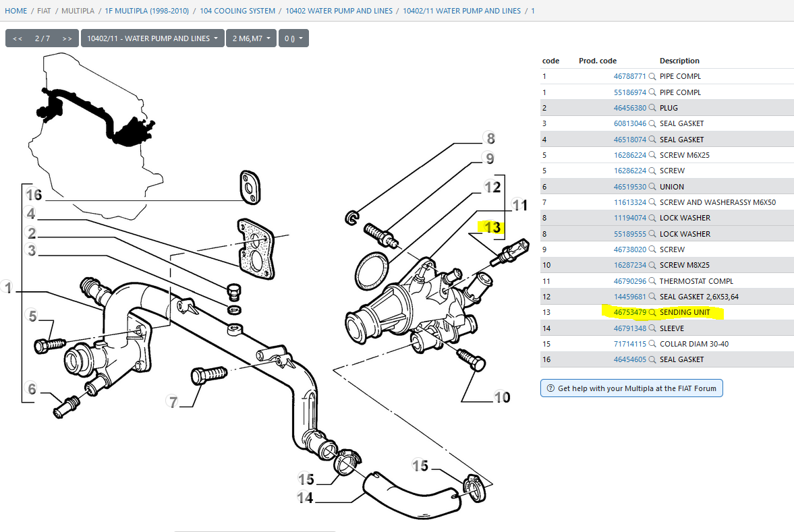Click search icon beside 46790296 thermostat

click(652, 281)
